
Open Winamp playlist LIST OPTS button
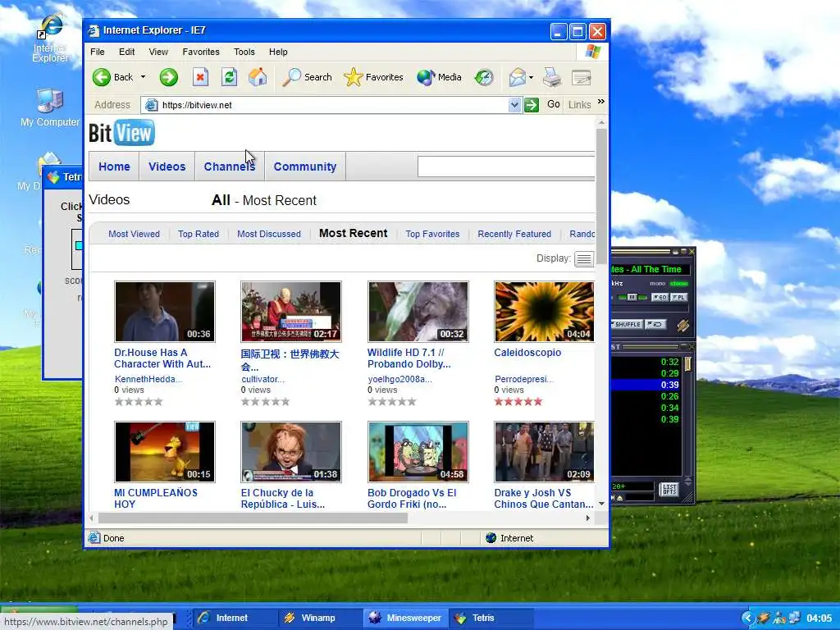pos(669,489)
